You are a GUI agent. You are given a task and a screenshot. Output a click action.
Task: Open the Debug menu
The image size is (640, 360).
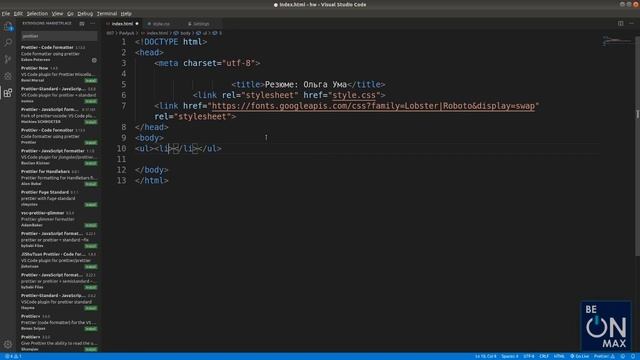tap(85, 13)
